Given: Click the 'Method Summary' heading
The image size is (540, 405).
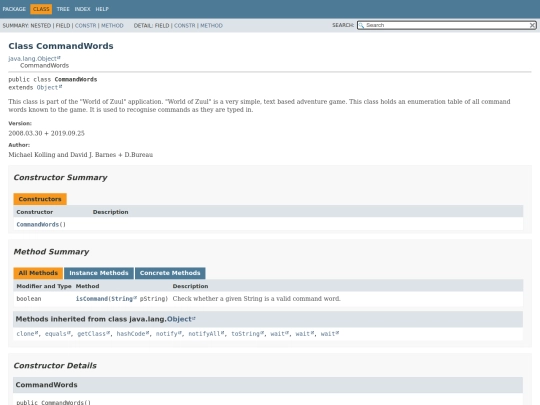Looking at the screenshot, I should [51, 252].
